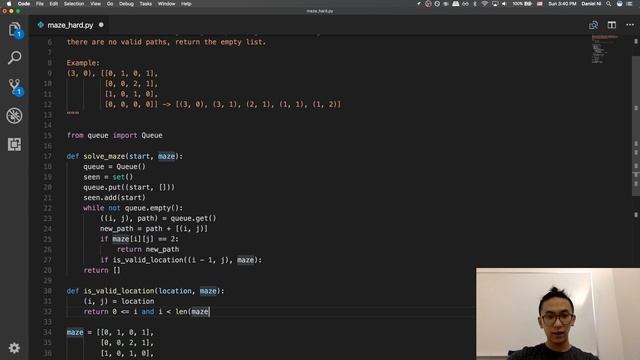This screenshot has height=360, width=640.
Task: Click the Bluetooth icon in menu bar
Action: pos(475,4)
